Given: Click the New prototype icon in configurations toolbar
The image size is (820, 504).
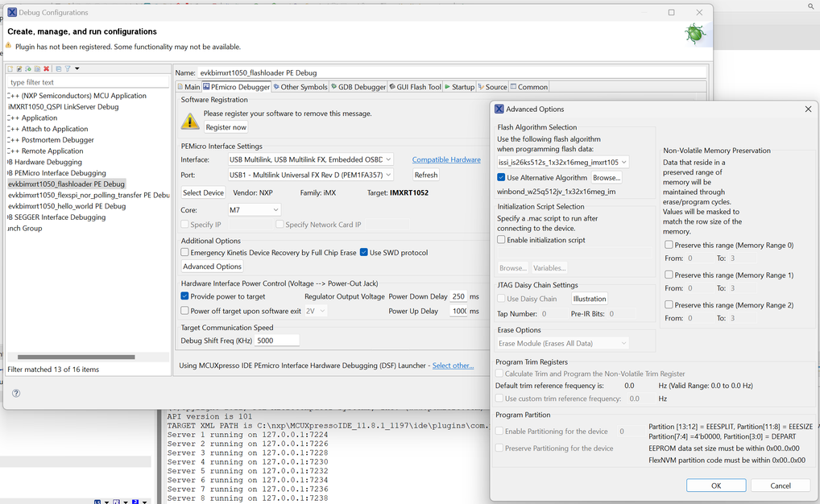Looking at the screenshot, I should [19, 69].
